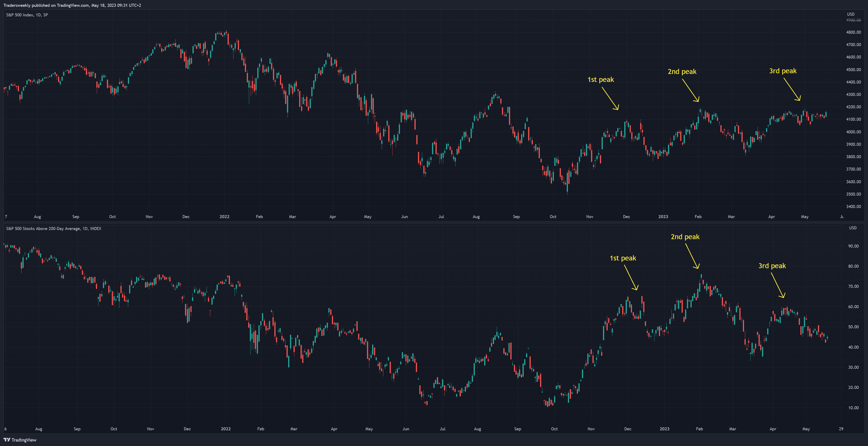Click the 4700.00 price axis label

pos(853,44)
